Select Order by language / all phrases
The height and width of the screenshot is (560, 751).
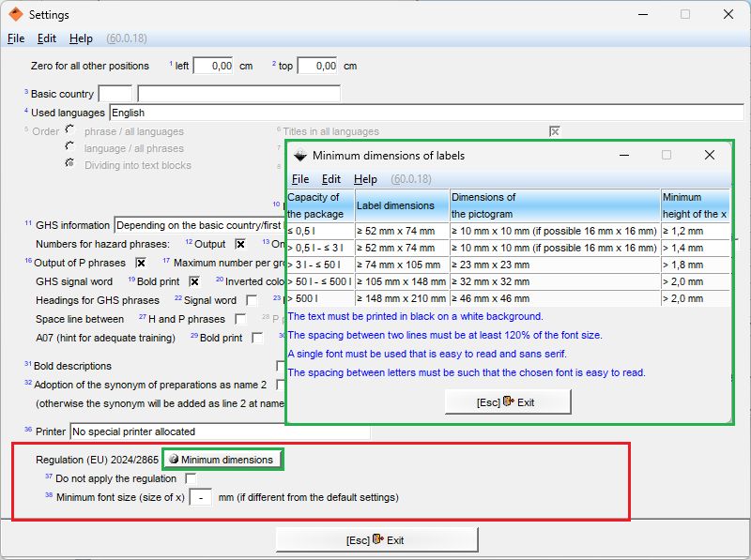(69, 146)
